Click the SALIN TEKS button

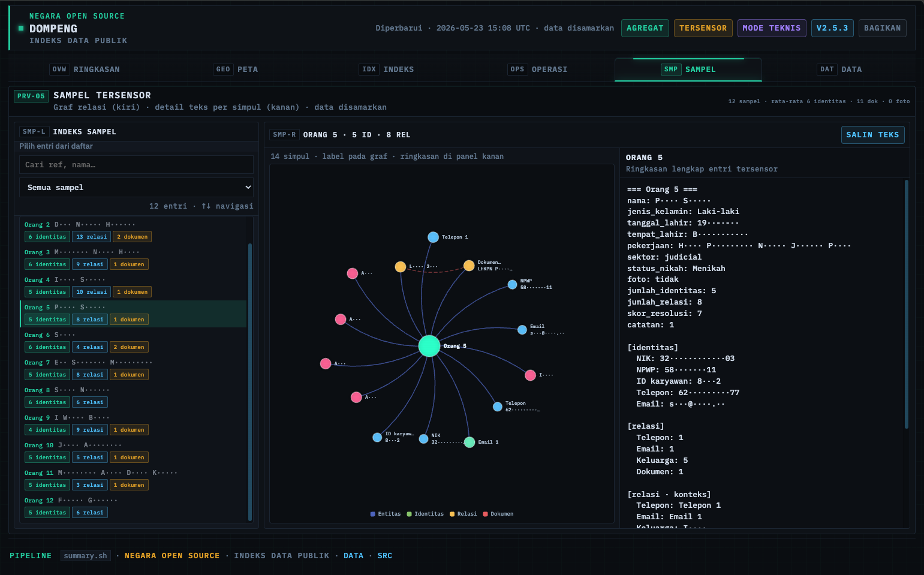click(x=872, y=135)
